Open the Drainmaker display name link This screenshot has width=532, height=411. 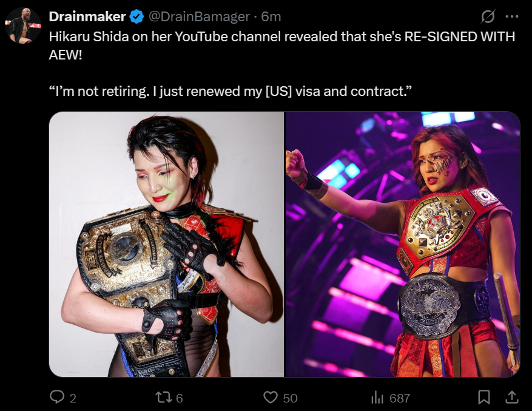click(87, 16)
